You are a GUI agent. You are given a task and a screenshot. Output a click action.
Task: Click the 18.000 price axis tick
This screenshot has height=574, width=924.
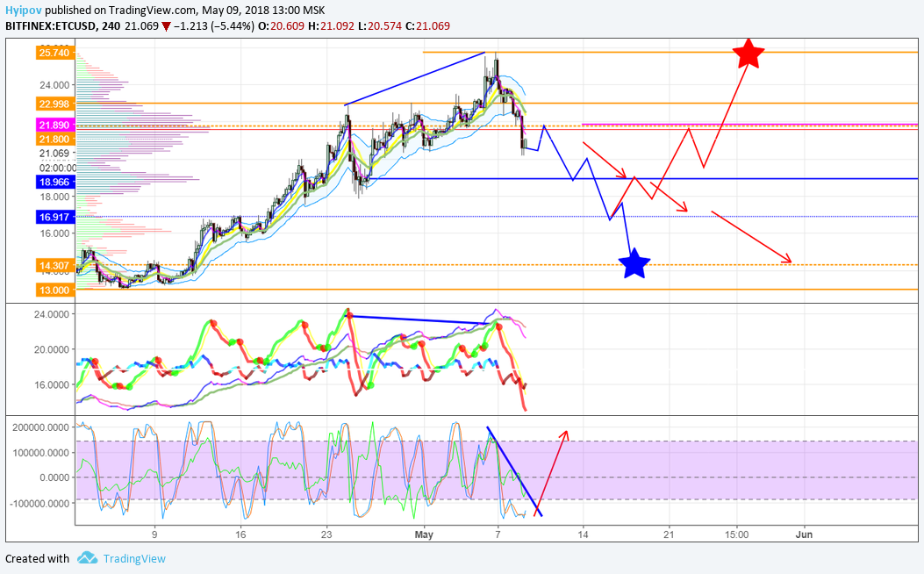tap(54, 197)
